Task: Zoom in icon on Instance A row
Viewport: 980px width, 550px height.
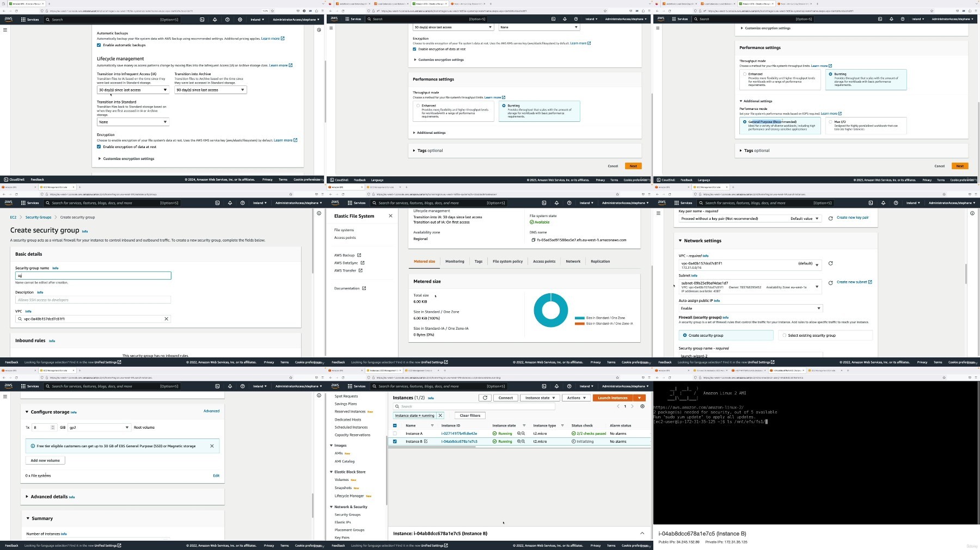Action: [x=519, y=434]
